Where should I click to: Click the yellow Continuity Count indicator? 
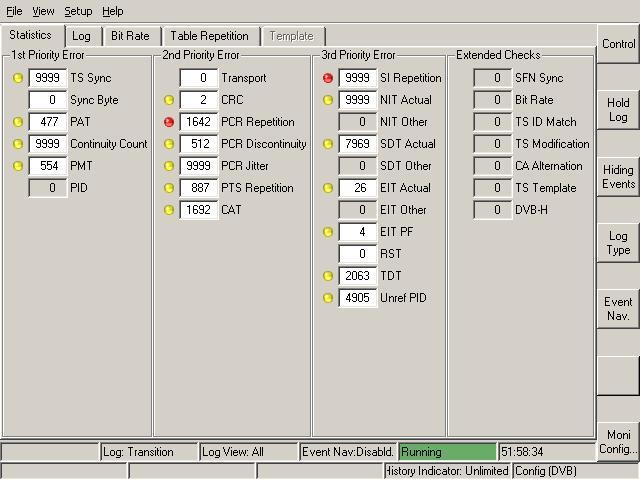(17, 144)
